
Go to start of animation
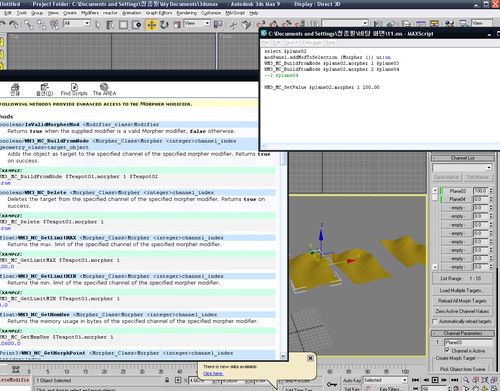[x=415, y=380]
